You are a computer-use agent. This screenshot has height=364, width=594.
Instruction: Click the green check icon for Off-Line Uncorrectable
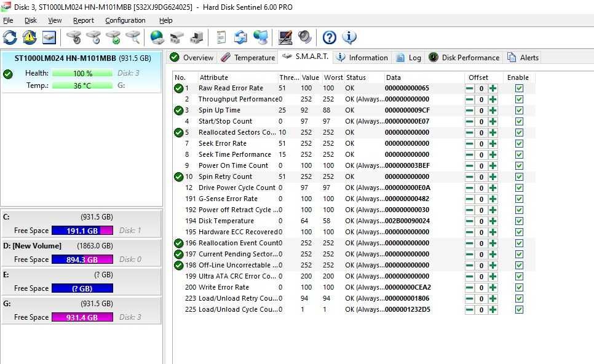tap(179, 265)
